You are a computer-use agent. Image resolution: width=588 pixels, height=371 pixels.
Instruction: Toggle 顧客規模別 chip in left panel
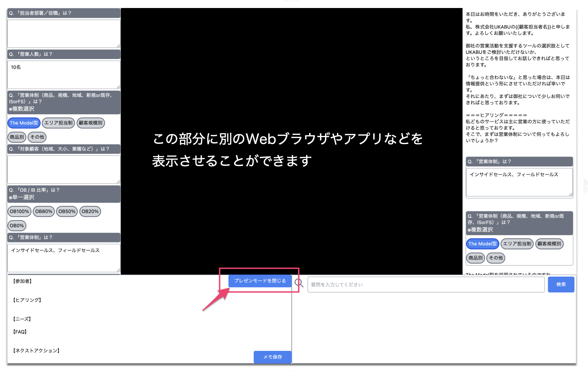91,123
